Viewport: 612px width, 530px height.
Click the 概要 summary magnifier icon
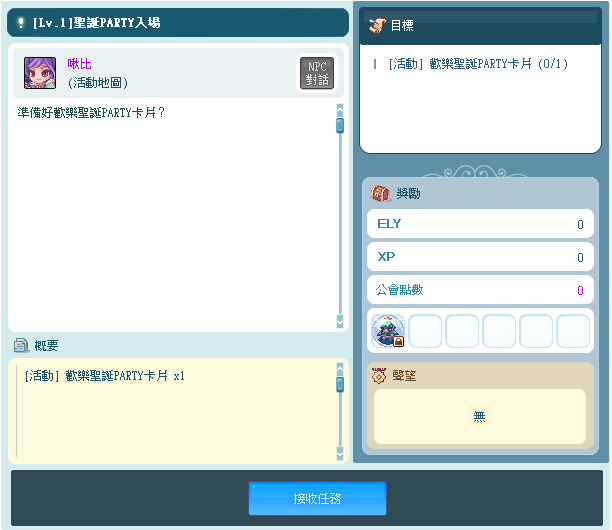point(21,345)
